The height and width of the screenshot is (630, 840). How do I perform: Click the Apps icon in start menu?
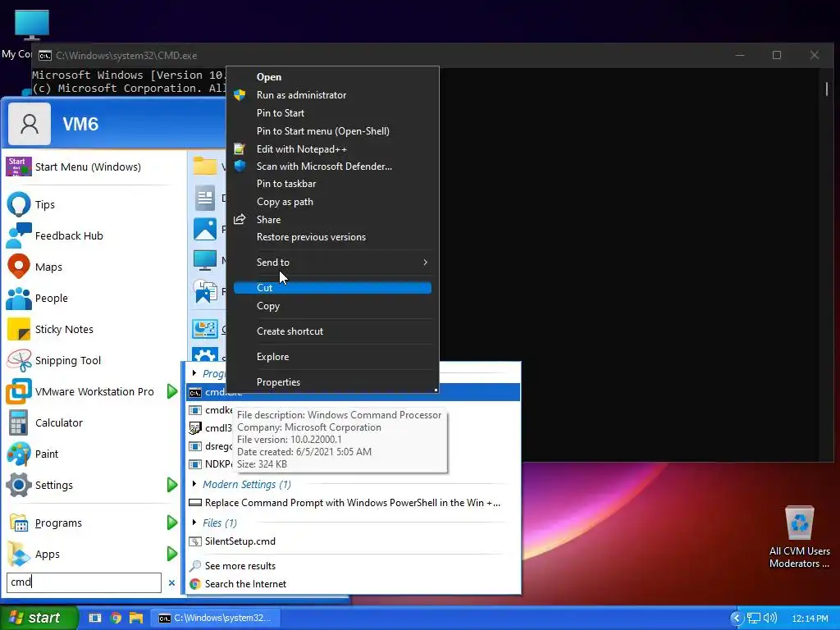(x=19, y=554)
